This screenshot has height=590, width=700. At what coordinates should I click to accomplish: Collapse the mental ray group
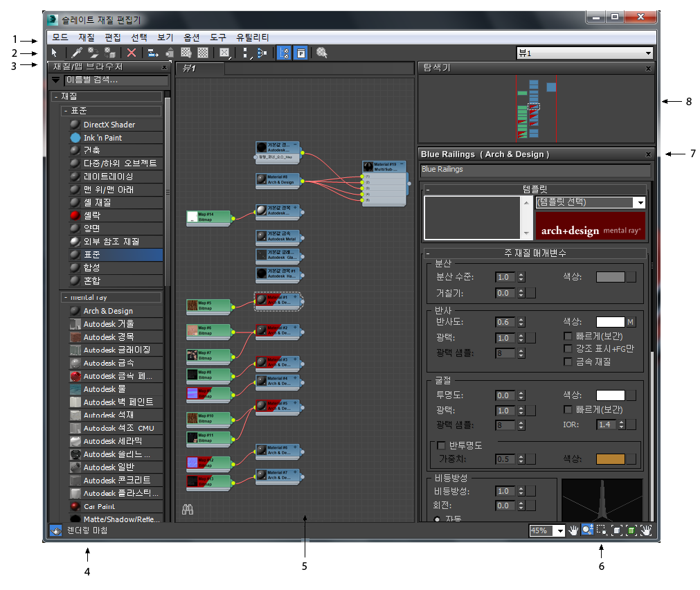pos(66,298)
